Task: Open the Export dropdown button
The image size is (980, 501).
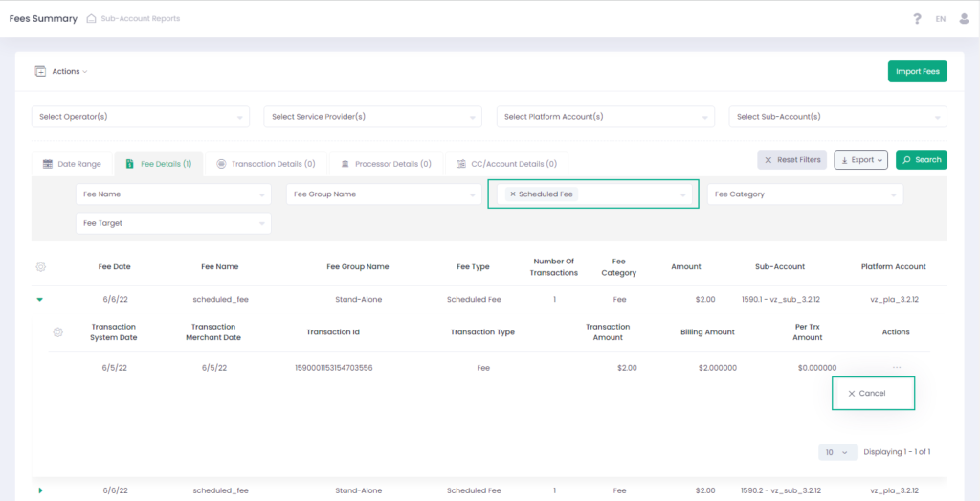Action: coord(860,160)
